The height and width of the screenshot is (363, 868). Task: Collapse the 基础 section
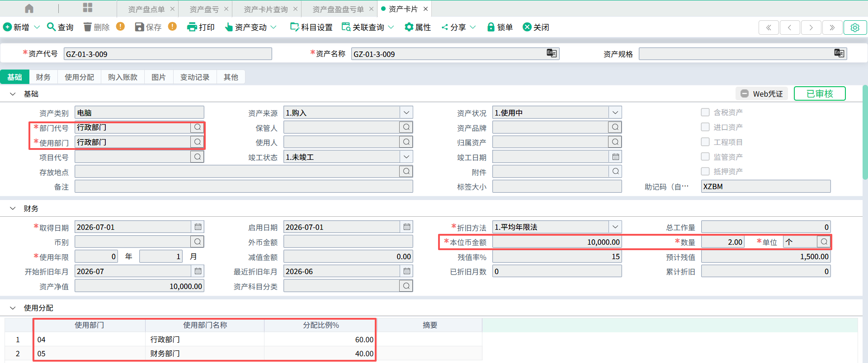click(13, 94)
